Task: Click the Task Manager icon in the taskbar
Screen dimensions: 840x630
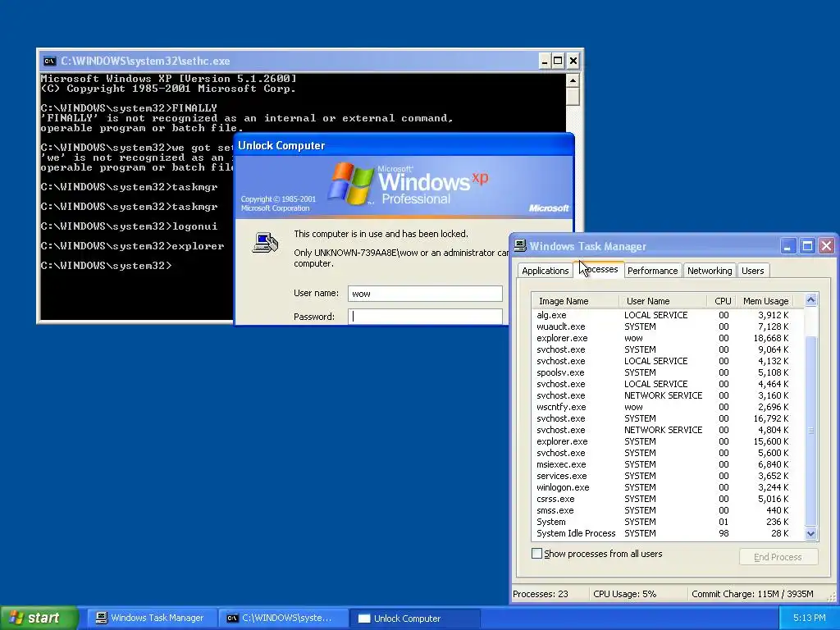Action: tap(101, 619)
